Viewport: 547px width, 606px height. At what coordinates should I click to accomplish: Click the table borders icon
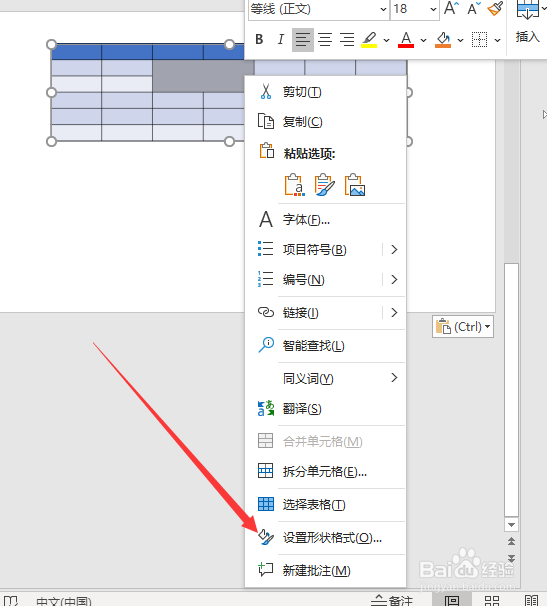[479, 40]
